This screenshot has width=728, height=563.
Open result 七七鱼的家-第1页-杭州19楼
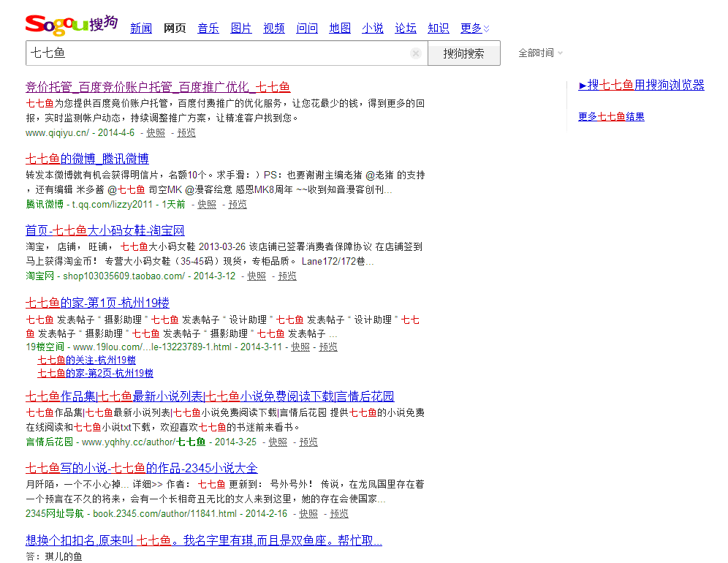97,303
